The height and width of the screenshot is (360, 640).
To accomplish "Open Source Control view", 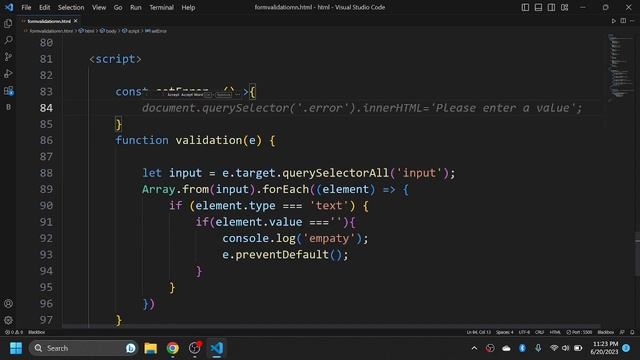I will coord(8,57).
